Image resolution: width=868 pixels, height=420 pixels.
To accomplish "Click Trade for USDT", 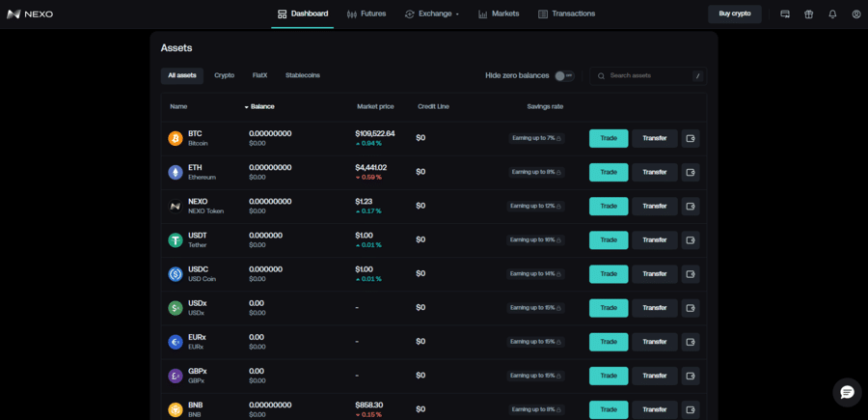I will pyautogui.click(x=609, y=239).
